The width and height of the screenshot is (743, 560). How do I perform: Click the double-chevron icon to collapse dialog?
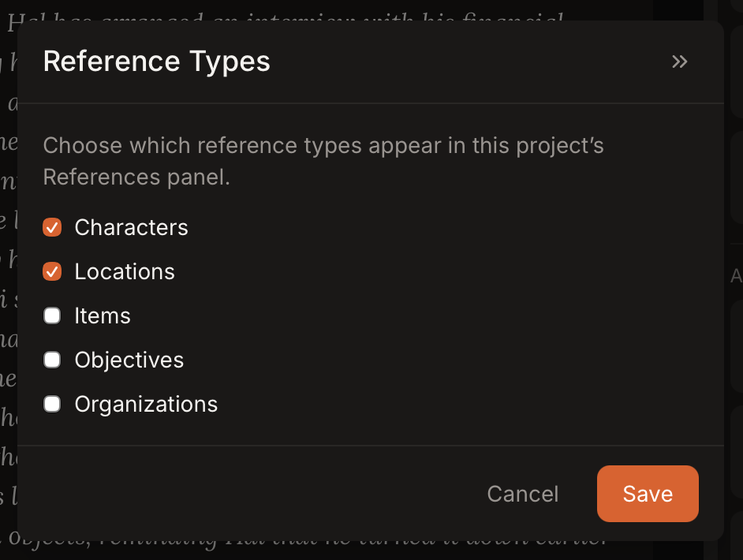(679, 62)
